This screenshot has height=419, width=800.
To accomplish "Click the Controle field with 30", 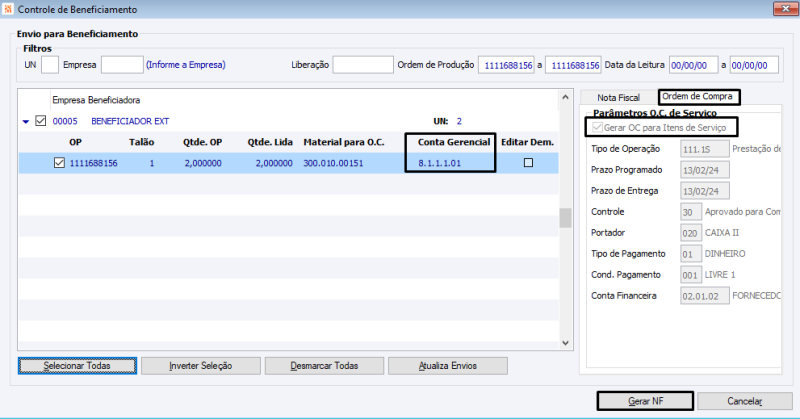I will 691,212.
